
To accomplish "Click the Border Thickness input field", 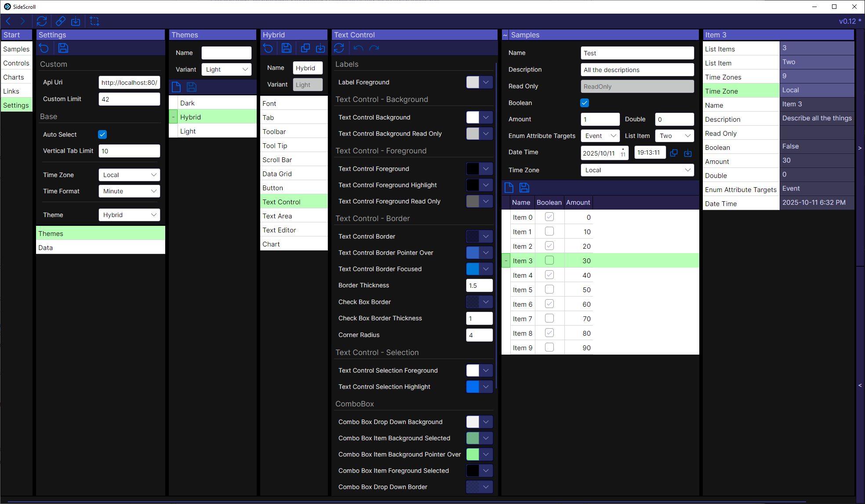I will point(479,286).
